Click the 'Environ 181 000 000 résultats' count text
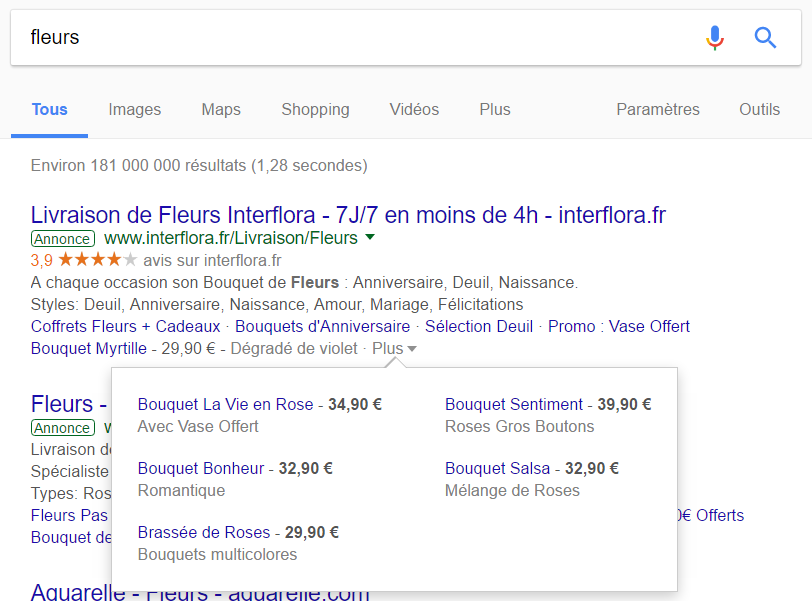The height and width of the screenshot is (601, 812). pos(199,166)
